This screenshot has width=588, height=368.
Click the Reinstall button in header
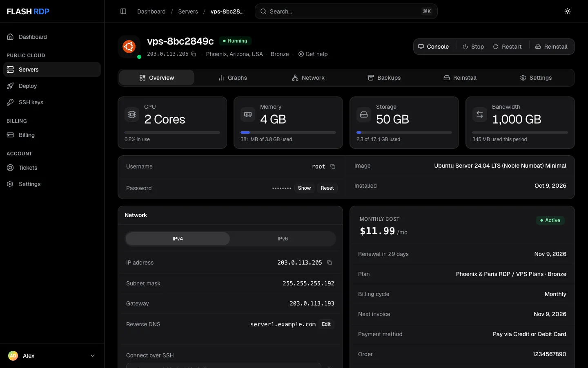[x=551, y=47]
